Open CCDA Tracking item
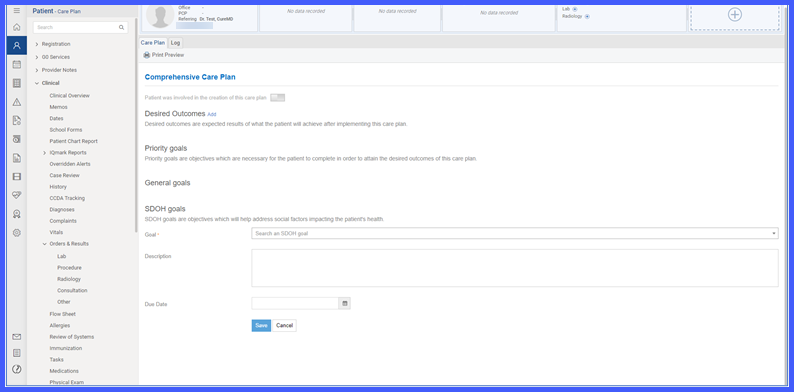Image resolution: width=794 pixels, height=392 pixels. click(x=67, y=198)
